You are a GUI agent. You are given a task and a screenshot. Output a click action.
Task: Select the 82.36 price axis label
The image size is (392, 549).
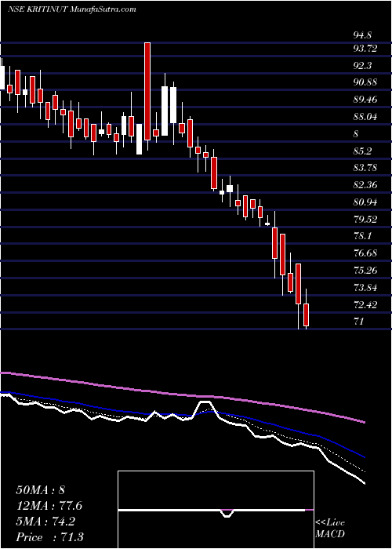click(x=365, y=185)
